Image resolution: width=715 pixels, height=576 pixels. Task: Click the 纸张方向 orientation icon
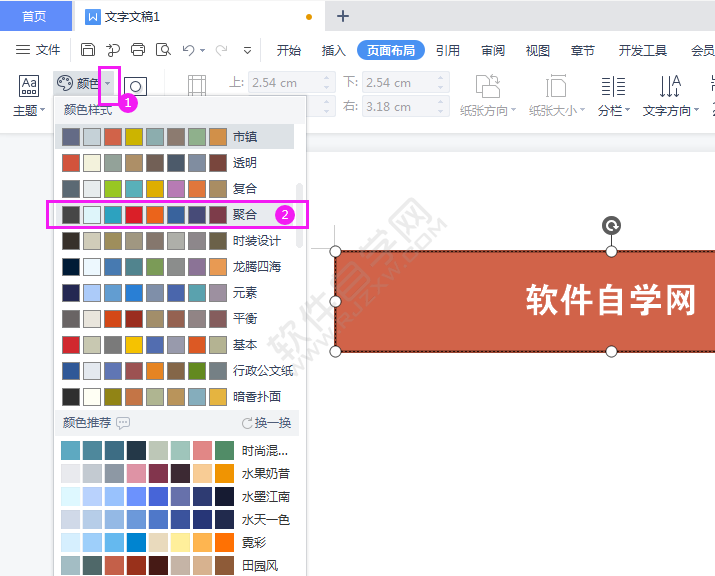tap(487, 86)
